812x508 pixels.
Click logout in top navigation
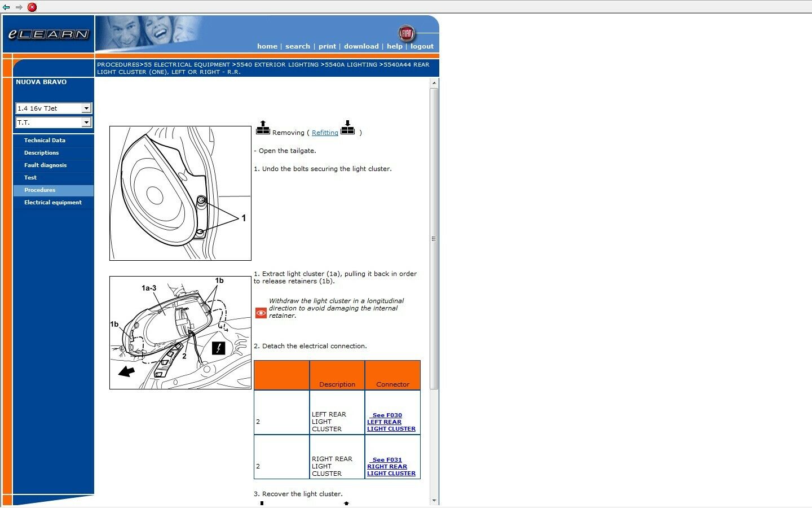[422, 46]
